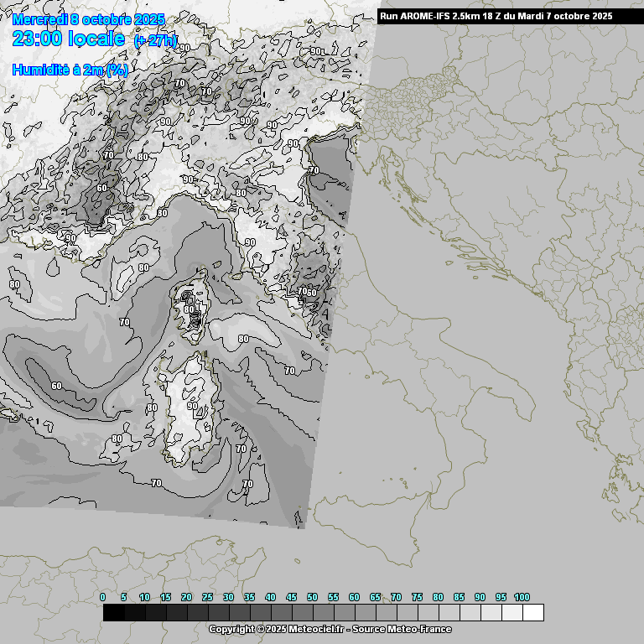Select the legend swatch right of label 50
644x644 pixels.
tap(323, 613)
